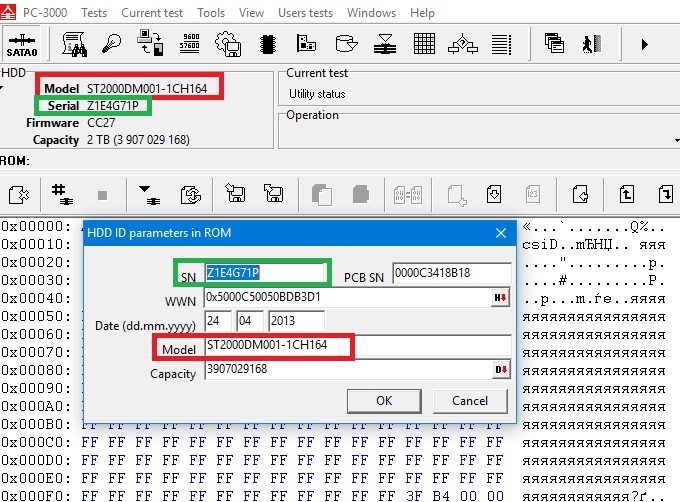Click the hash symbol with lines icon

pos(62,194)
